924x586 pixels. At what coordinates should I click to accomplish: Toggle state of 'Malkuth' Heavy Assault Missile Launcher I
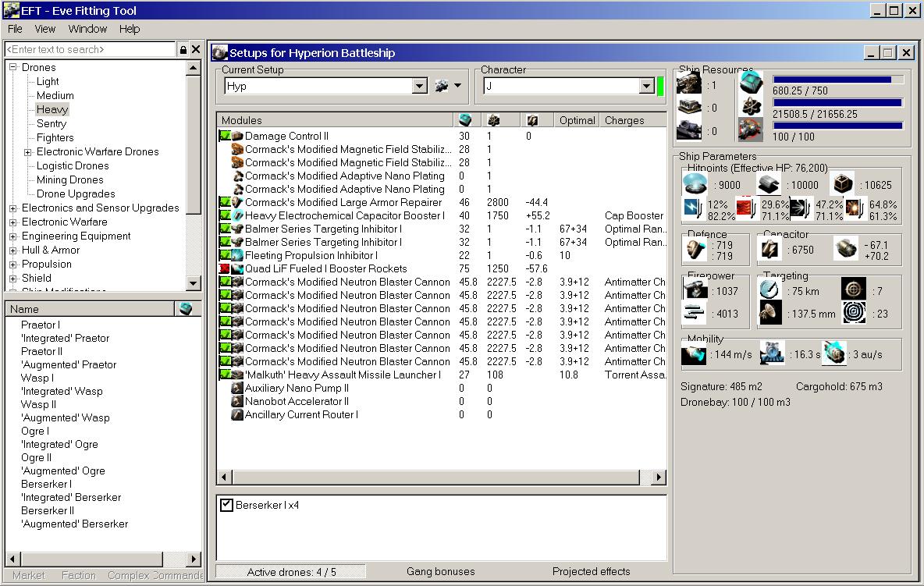click(x=225, y=375)
